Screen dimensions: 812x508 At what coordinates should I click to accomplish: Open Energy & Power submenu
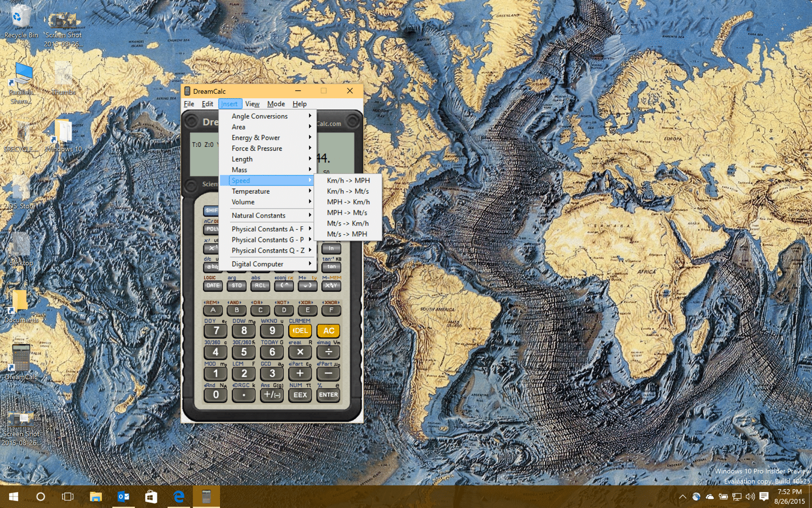(x=267, y=137)
